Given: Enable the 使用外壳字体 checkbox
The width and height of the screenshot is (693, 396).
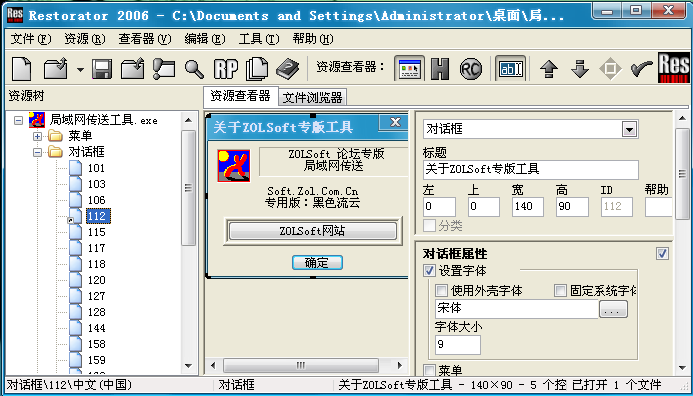Looking at the screenshot, I should coord(441,290).
